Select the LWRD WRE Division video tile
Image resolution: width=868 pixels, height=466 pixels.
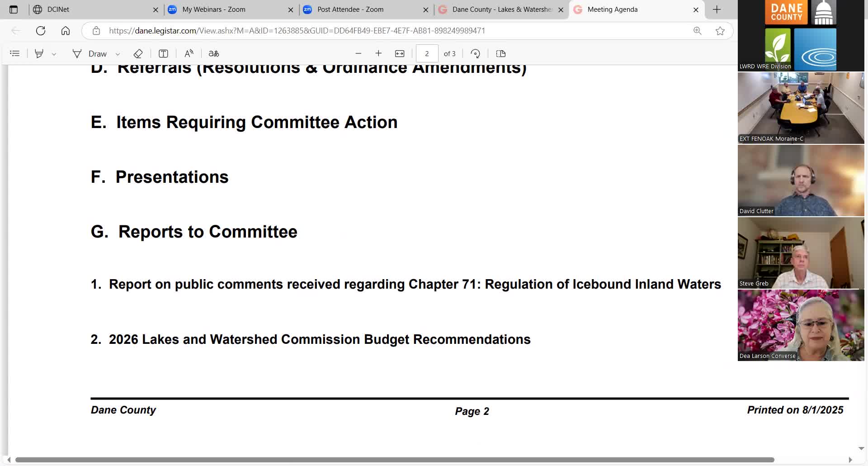(801, 35)
